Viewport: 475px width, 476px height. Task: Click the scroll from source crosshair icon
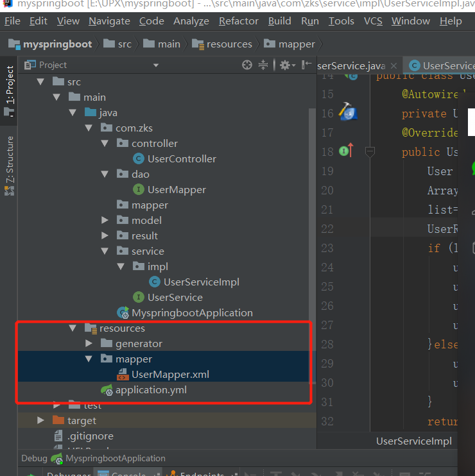[x=247, y=65]
